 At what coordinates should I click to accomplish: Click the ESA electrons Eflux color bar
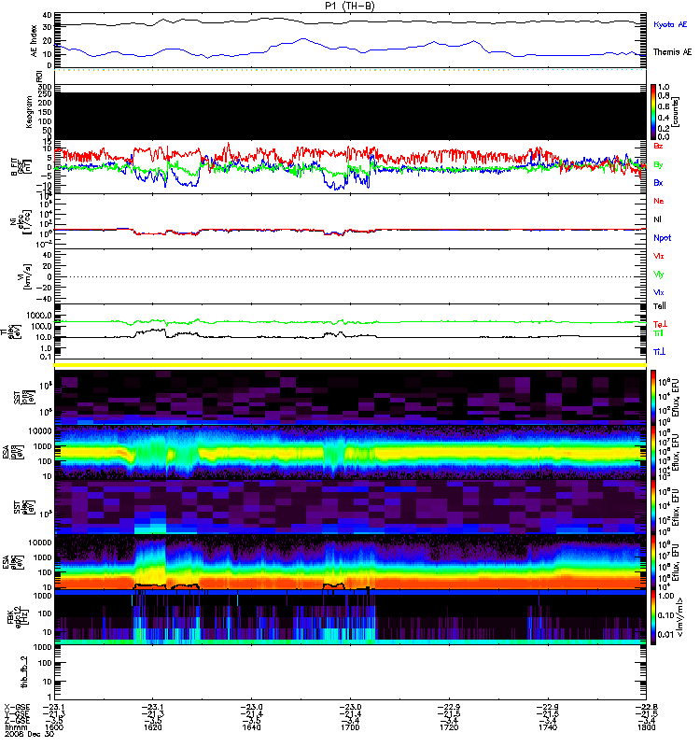[x=653, y=563]
